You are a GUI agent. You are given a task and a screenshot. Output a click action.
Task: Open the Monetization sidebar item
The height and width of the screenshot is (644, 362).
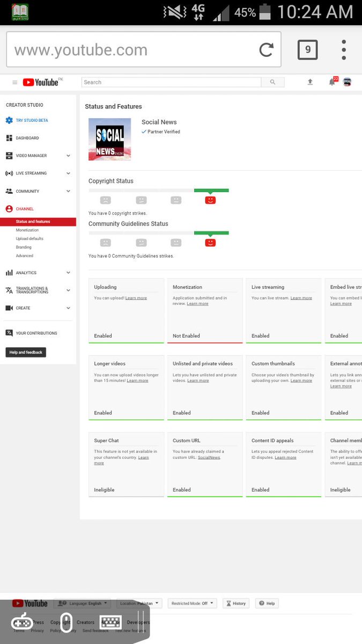coord(27,230)
